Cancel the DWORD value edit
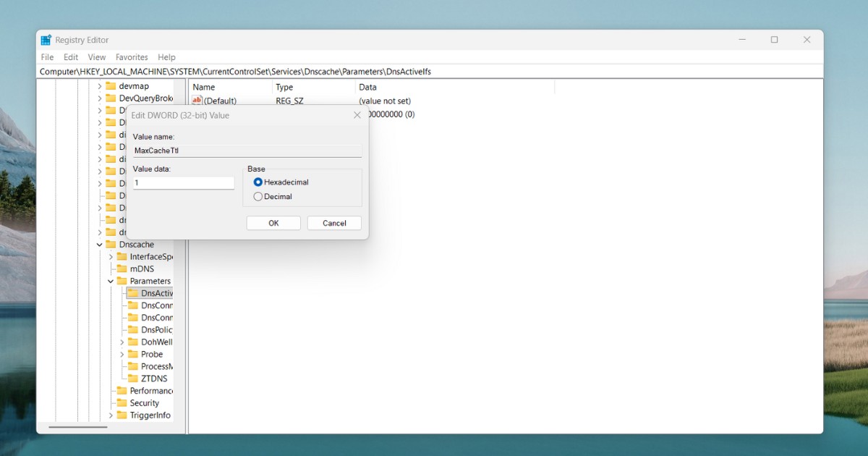 [334, 222]
